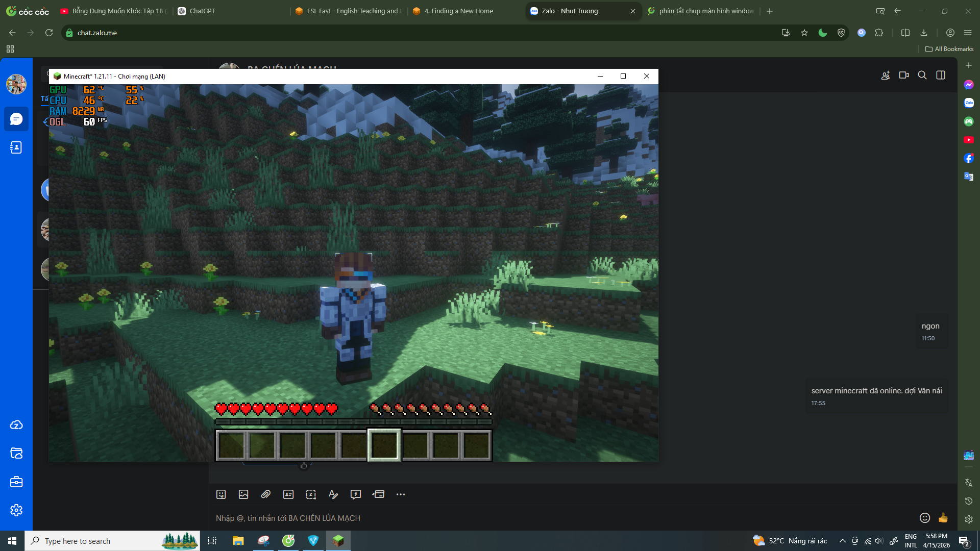This screenshot has width=980, height=551.
Task: Open the ad-block shield icon
Action: (841, 33)
